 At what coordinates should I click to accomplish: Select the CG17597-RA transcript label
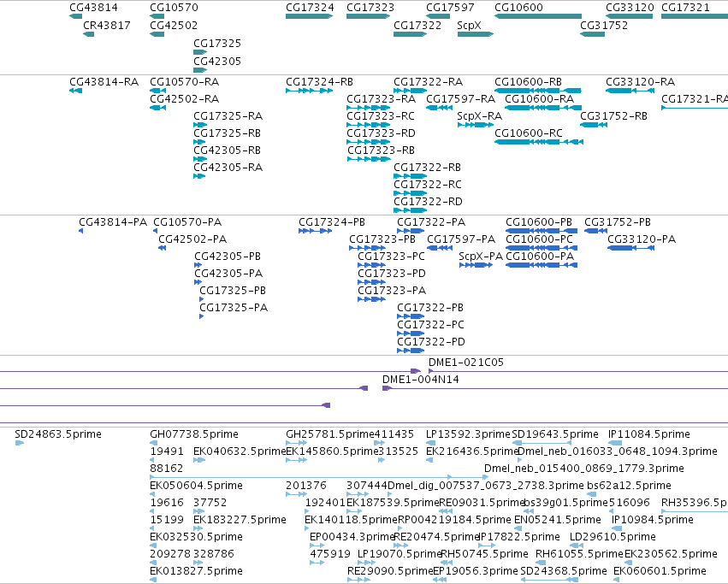click(x=460, y=99)
